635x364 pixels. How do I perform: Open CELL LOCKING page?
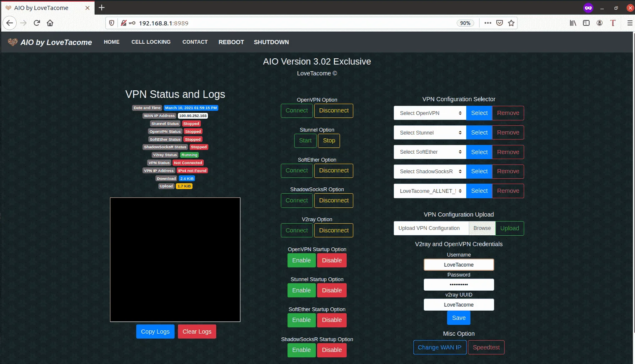click(x=151, y=42)
